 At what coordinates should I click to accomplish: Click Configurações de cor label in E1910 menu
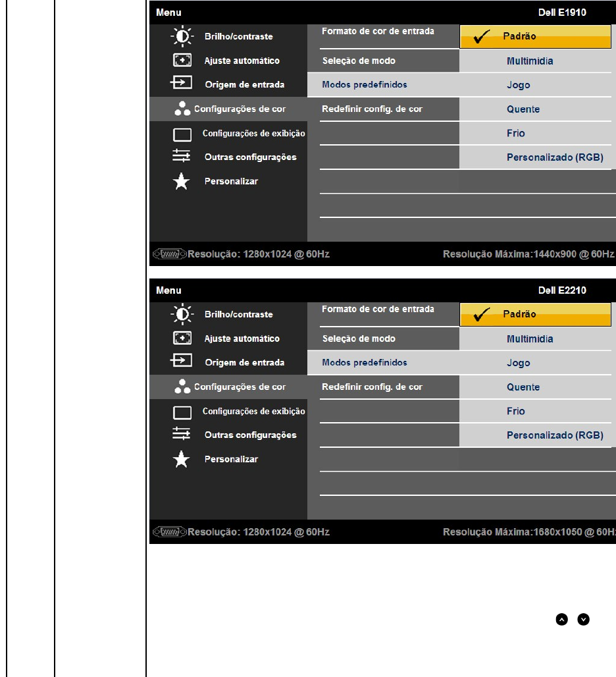coord(240,109)
